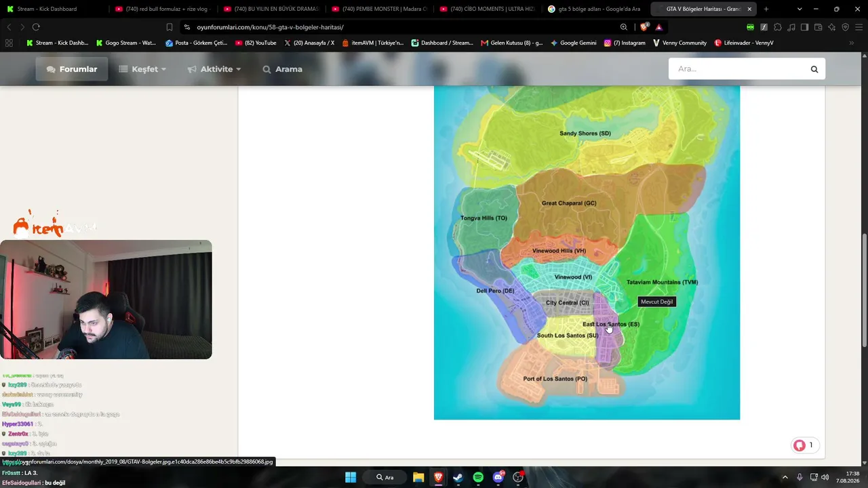The height and width of the screenshot is (488, 868).
Task: Open the media music note control
Action: coord(791,27)
